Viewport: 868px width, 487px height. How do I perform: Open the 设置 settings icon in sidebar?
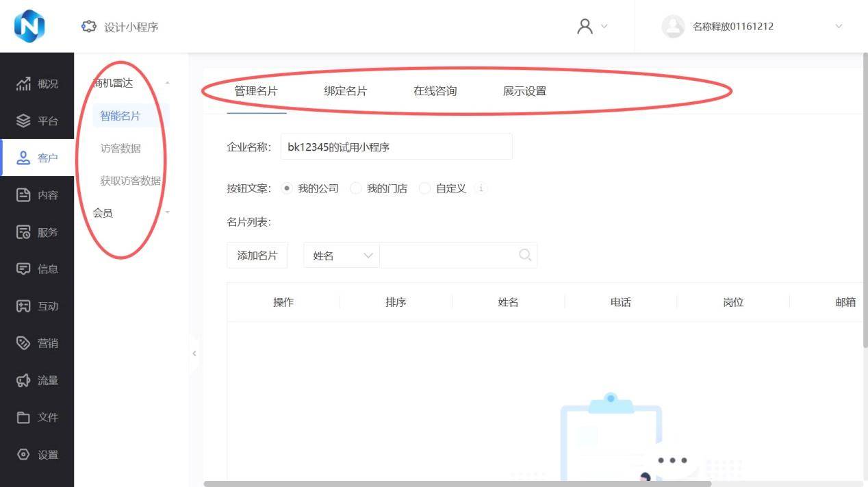point(23,454)
